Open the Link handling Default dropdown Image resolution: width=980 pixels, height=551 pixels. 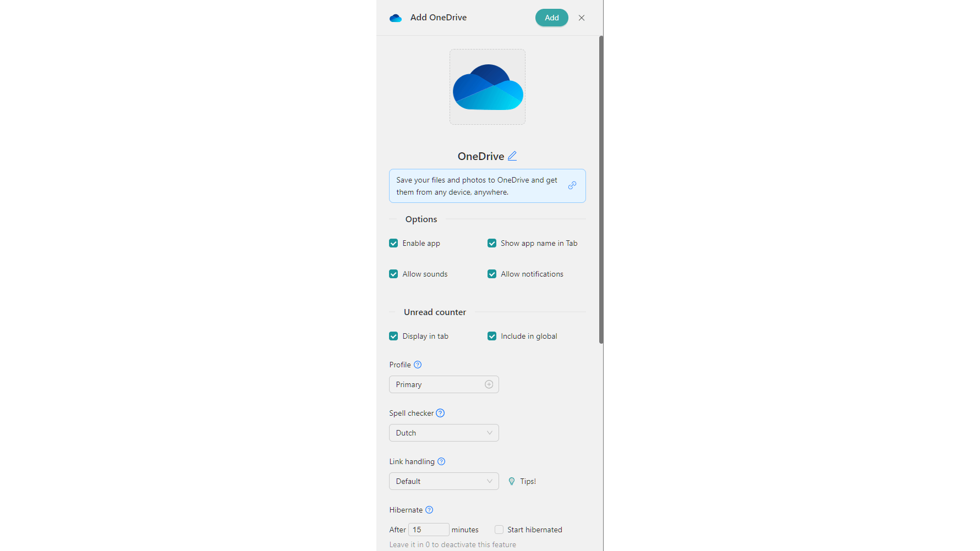point(444,481)
